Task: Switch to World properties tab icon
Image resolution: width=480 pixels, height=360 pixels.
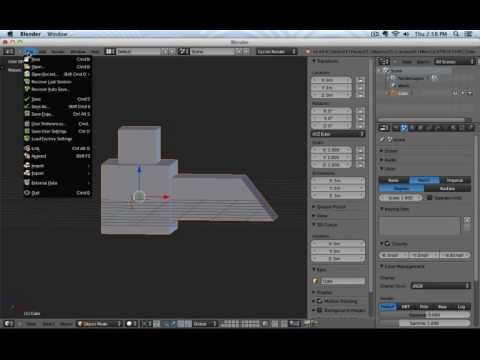Action: [x=412, y=128]
